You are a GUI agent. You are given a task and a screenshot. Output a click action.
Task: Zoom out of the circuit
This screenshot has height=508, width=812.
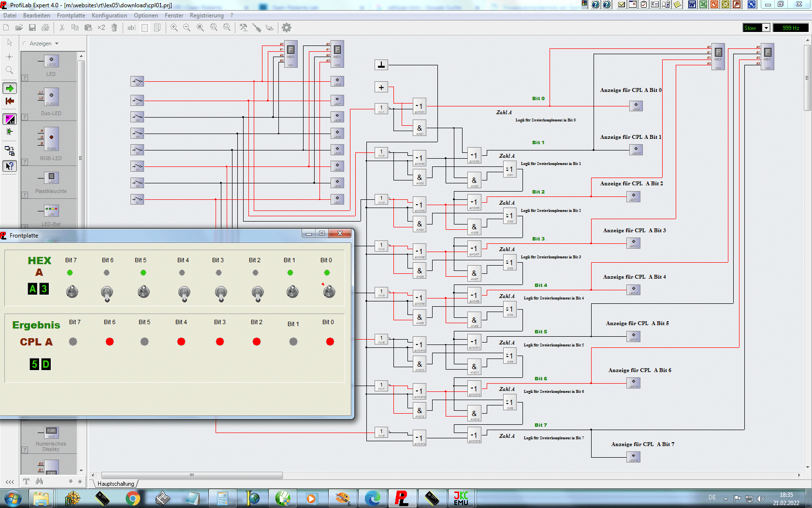click(187, 28)
